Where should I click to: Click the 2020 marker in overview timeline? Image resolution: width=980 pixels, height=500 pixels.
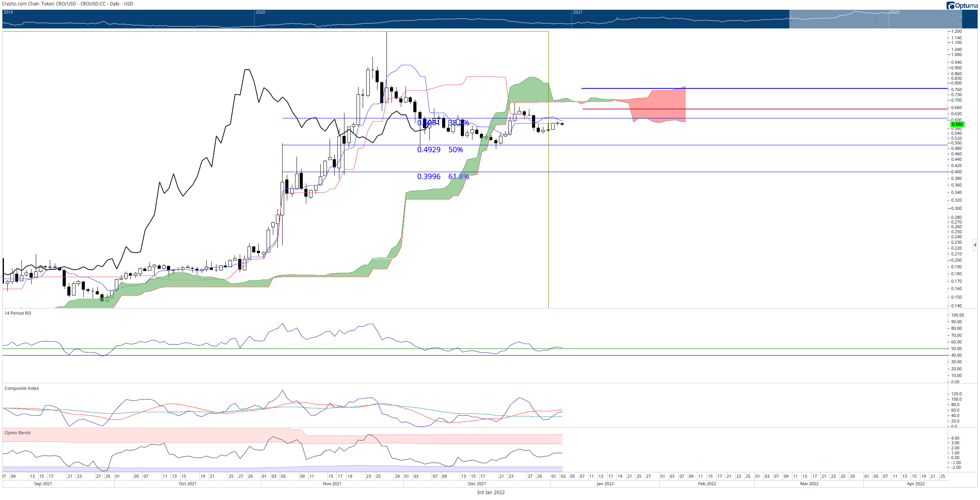pyautogui.click(x=260, y=12)
